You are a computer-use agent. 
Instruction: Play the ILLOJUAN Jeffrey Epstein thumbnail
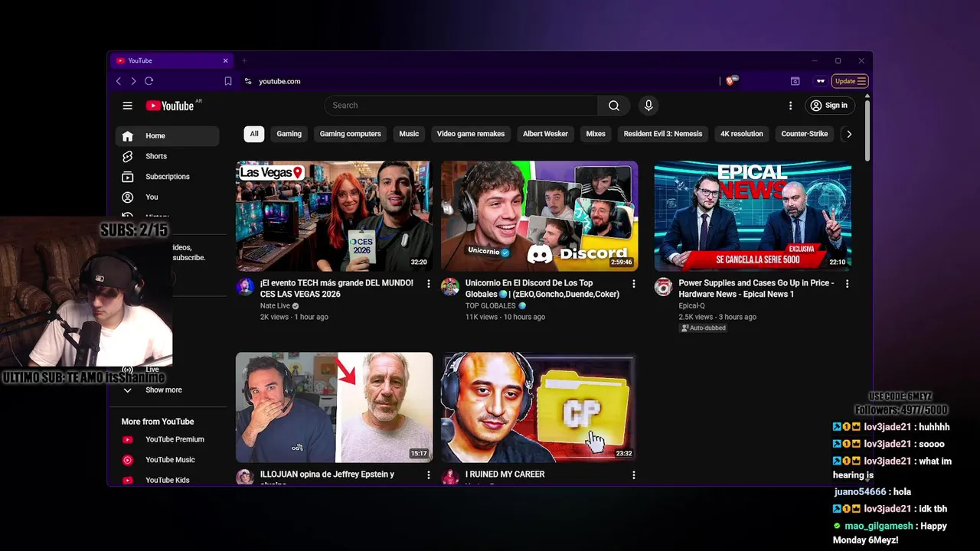pos(334,407)
